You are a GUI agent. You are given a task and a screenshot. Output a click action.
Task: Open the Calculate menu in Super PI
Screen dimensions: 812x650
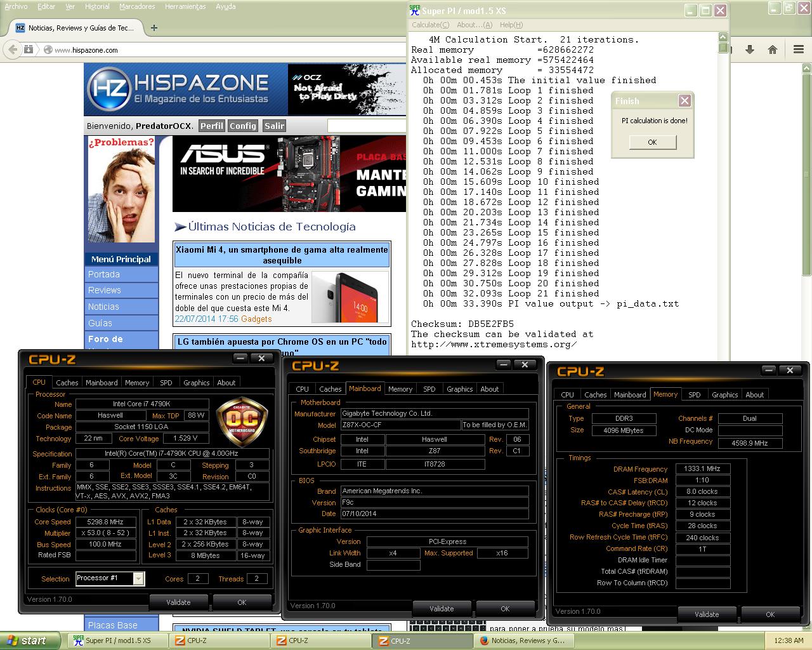(x=430, y=25)
